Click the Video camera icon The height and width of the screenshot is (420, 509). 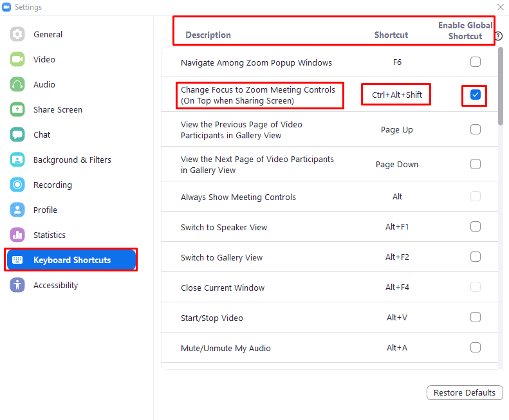[x=17, y=59]
